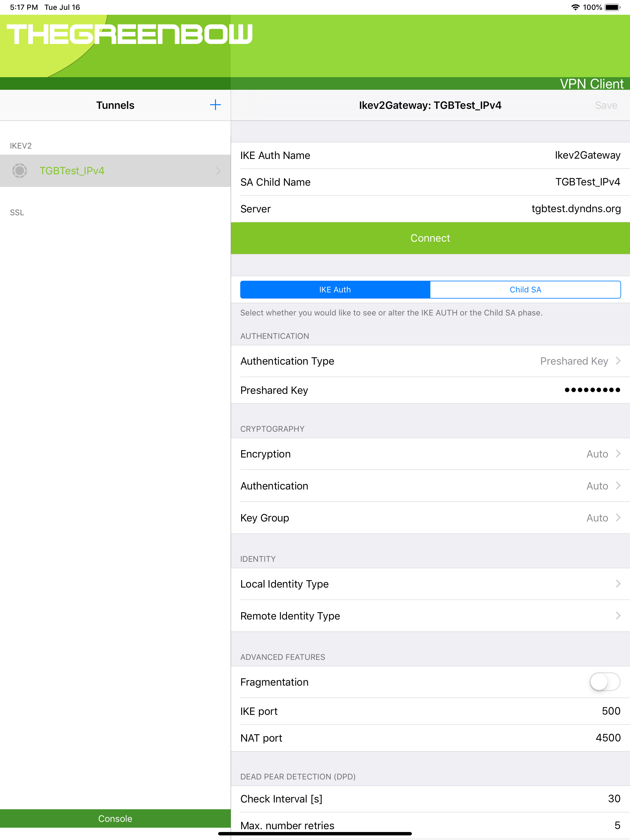
Task: Edit the Server address field
Action: pos(430,208)
